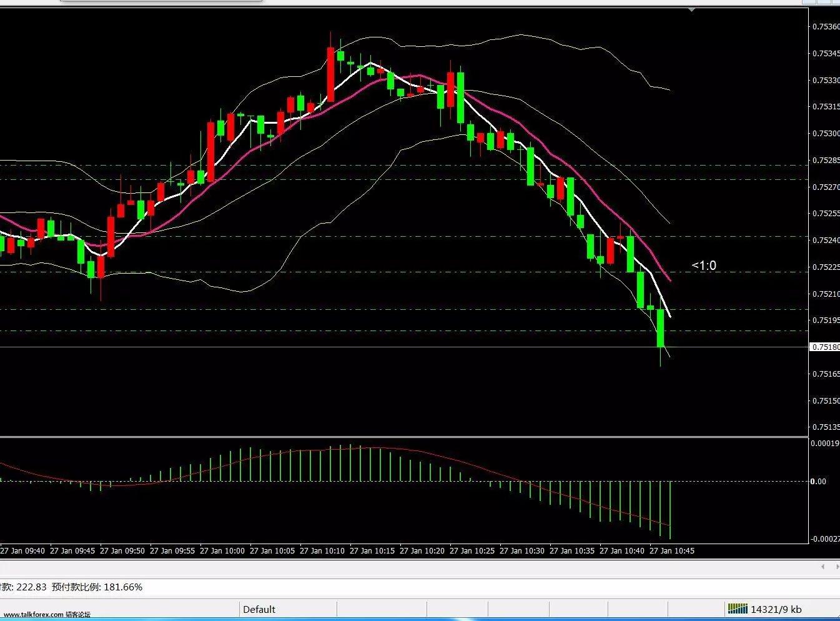This screenshot has height=621, width=840.
Task: Click time label 27 Jan 09:40
Action: click(x=22, y=551)
